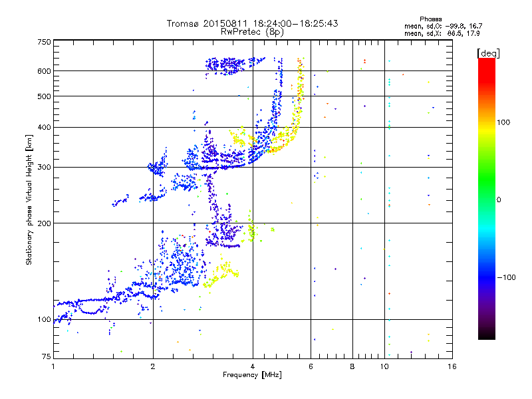Click the x-axis tick label '2'
This screenshot has width=532, height=399.
click(x=153, y=366)
